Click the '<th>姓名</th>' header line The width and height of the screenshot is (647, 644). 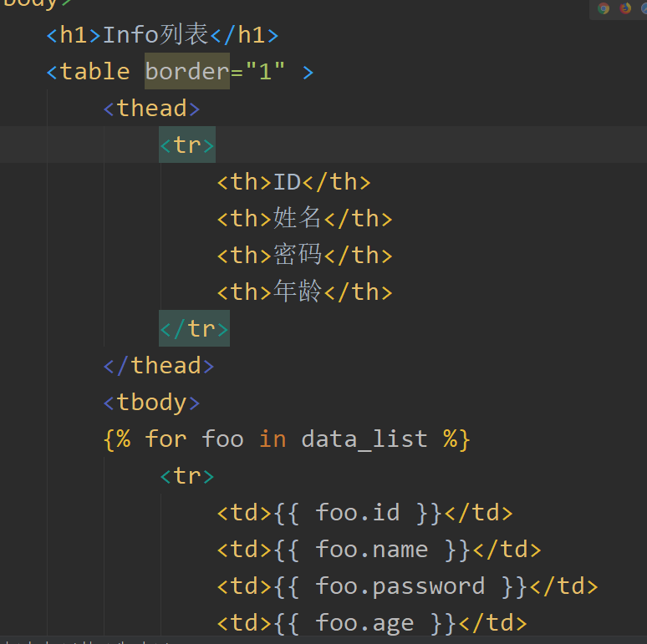[x=304, y=219]
